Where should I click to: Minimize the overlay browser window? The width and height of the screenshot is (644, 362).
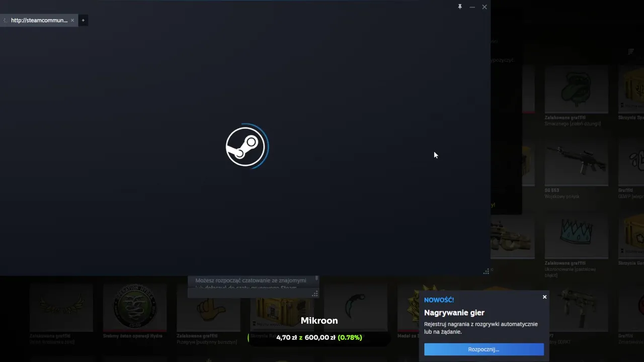point(472,7)
